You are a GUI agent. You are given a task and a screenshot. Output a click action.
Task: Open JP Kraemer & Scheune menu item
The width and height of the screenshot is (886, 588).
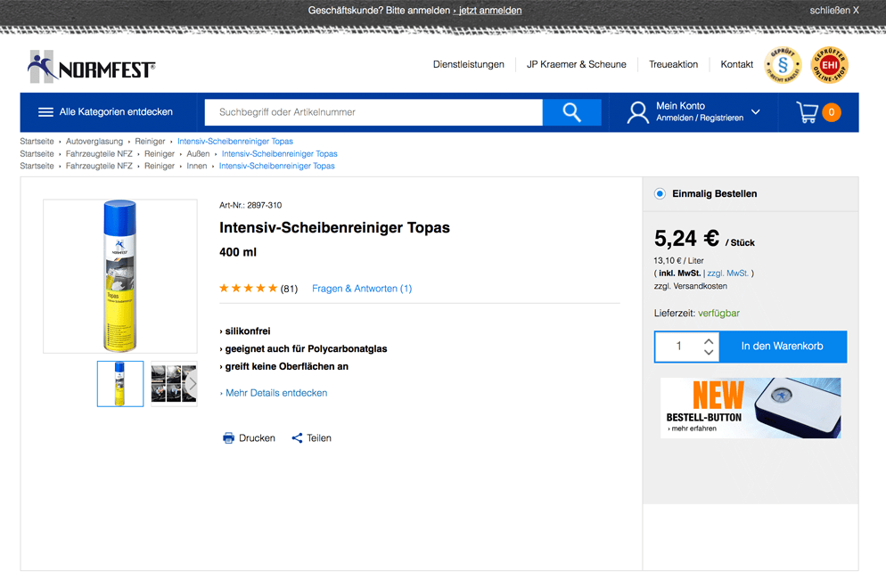(x=577, y=64)
